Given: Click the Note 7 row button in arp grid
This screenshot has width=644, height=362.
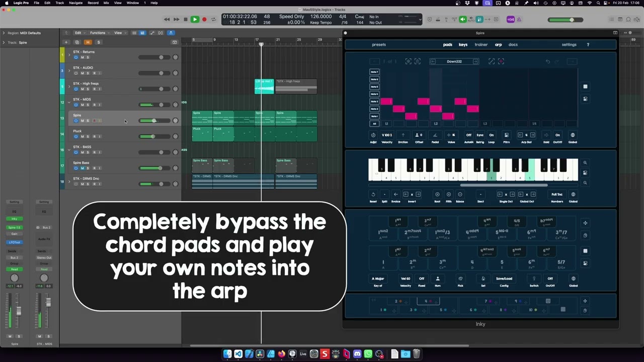Looking at the screenshot, I should [x=374, y=72].
